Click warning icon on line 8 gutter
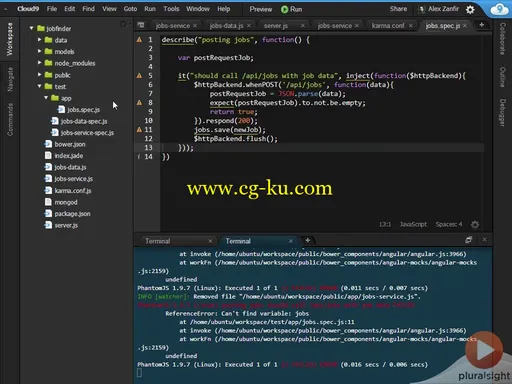This screenshot has width=512, height=384. coord(139,103)
